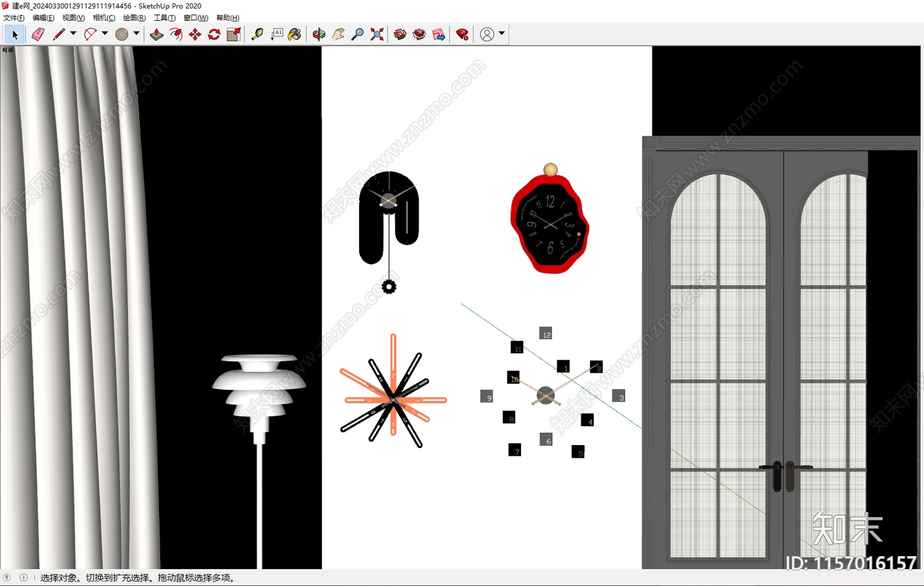Image resolution: width=924 pixels, height=586 pixels.
Task: Click the 9 tile on square clock
Action: pos(487,397)
